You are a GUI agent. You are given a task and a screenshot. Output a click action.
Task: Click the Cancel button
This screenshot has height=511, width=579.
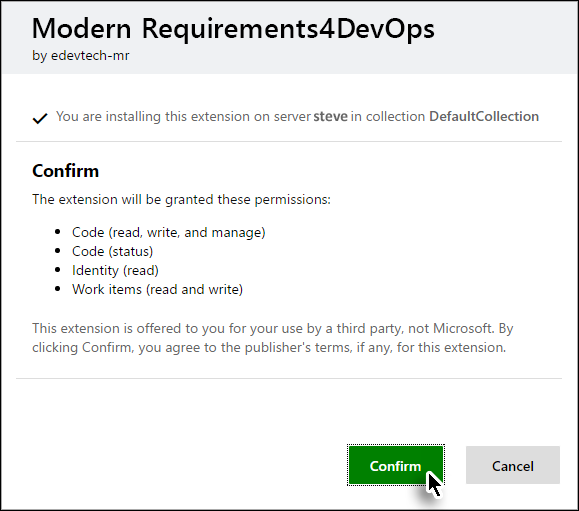click(513, 465)
